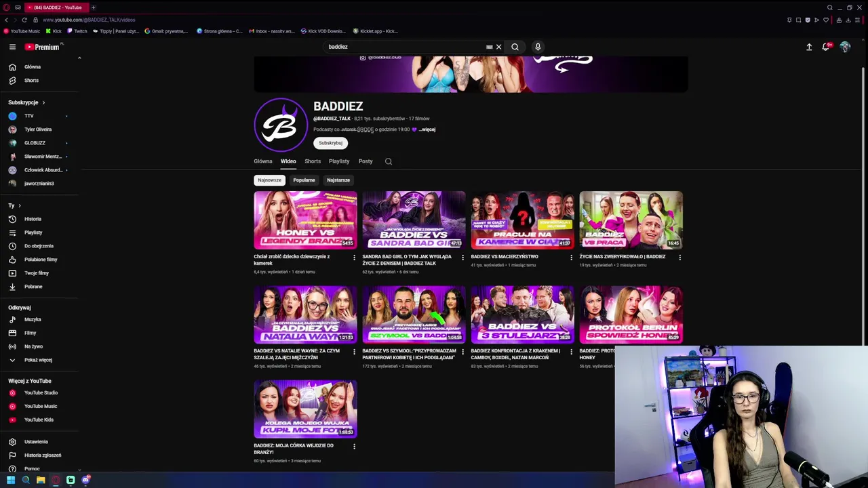Clear the search box with the X icon
This screenshot has height=488, width=868.
[498, 47]
